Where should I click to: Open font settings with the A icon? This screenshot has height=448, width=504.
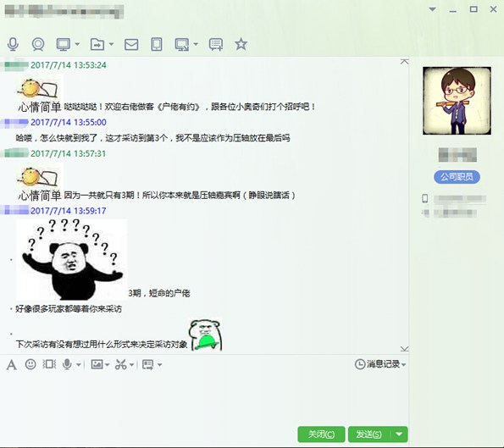pos(12,364)
